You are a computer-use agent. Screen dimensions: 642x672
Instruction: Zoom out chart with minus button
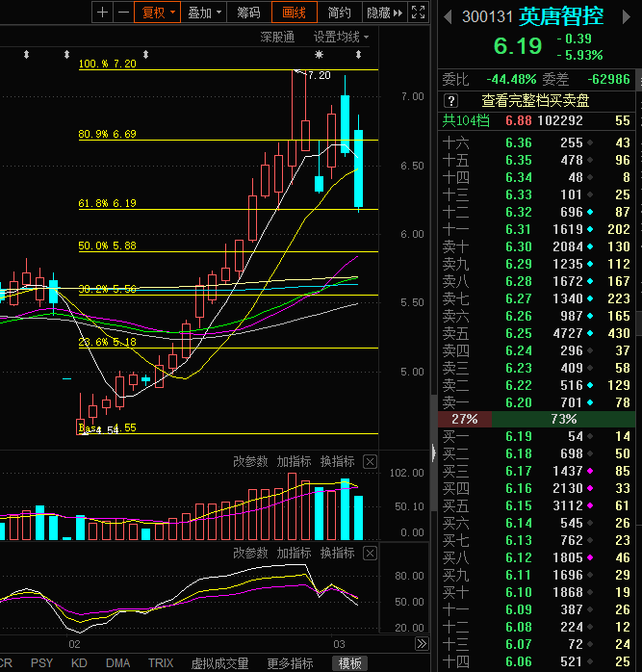pyautogui.click(x=123, y=13)
